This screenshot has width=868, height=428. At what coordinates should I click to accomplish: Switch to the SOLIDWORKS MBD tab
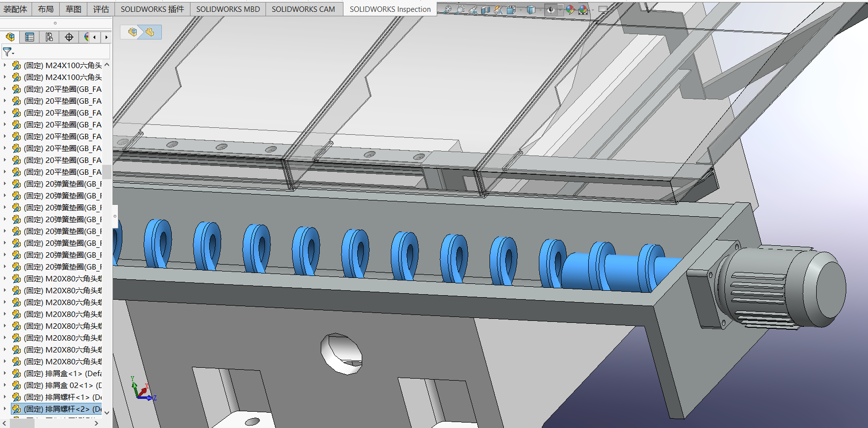pos(228,9)
